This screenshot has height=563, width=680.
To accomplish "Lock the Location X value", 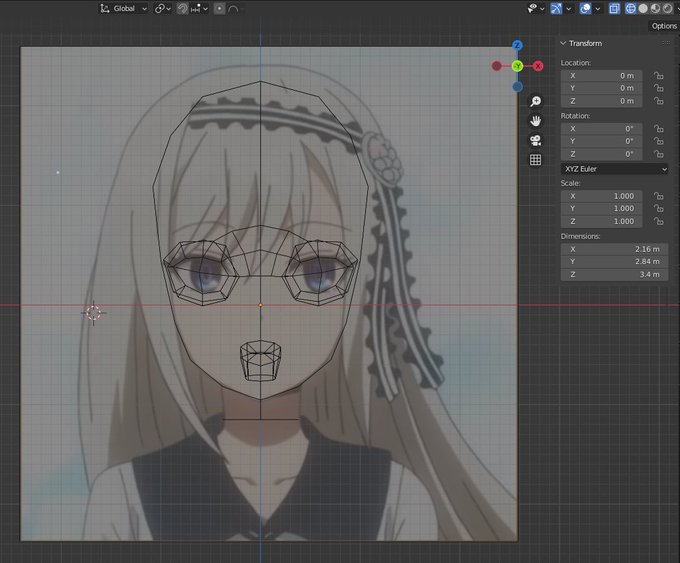I will (658, 75).
